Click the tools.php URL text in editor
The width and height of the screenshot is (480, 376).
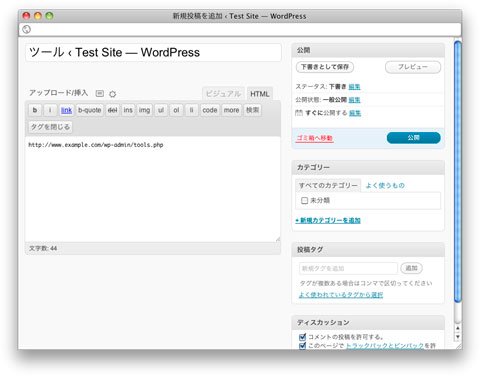click(96, 145)
